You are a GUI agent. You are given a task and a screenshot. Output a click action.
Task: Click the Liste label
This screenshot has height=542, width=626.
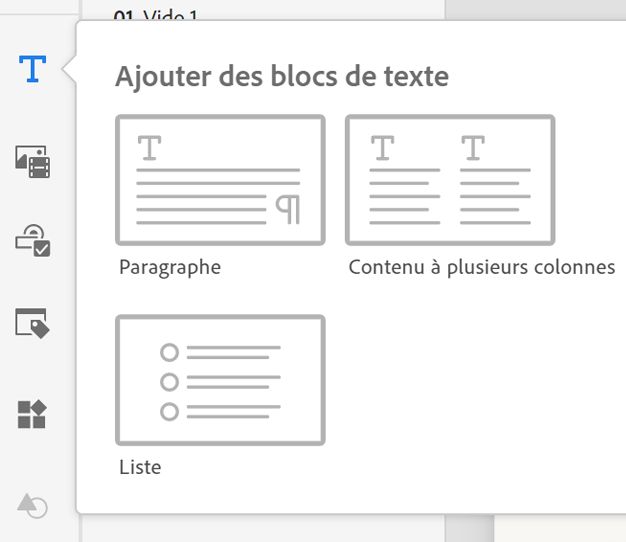[140, 467]
